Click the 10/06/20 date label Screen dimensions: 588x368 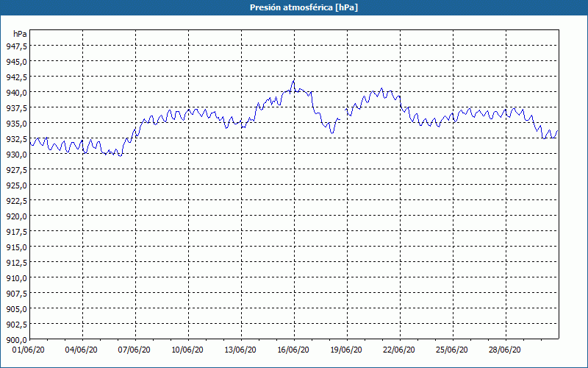[187, 350]
